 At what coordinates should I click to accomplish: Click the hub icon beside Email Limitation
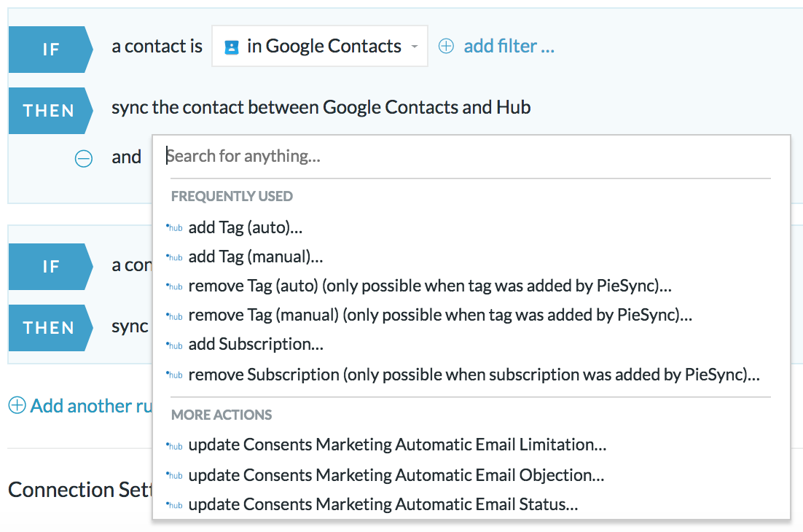coord(175,446)
